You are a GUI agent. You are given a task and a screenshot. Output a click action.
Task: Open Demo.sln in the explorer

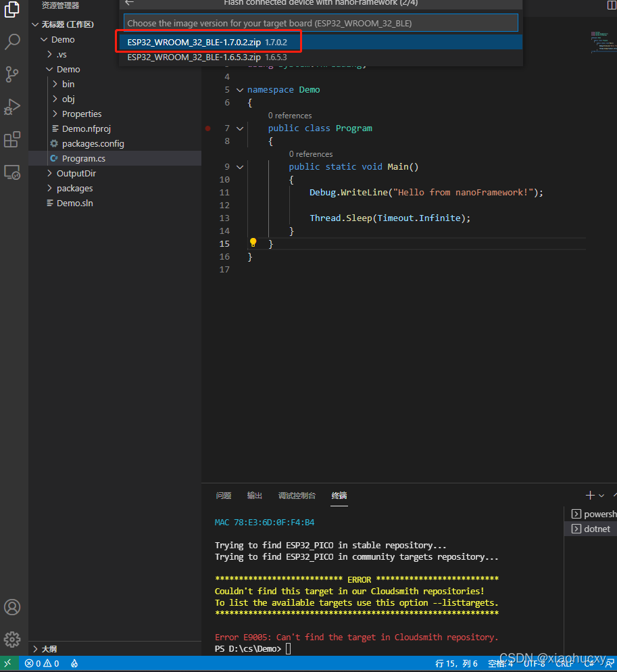74,203
